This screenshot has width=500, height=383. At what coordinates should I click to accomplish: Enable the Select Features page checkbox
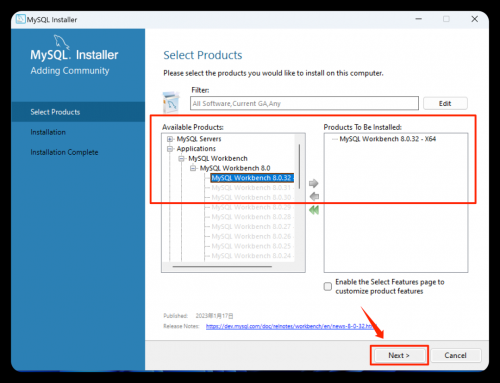[328, 286]
